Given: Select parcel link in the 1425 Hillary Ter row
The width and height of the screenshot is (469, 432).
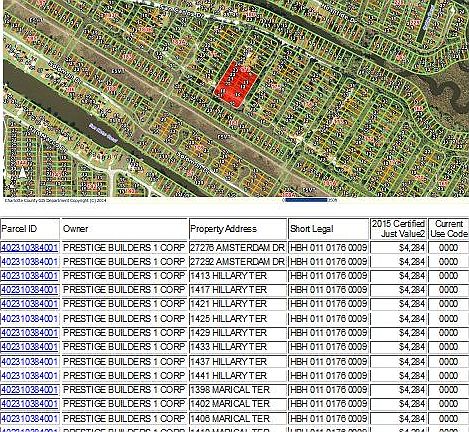Looking at the screenshot, I should tap(29, 319).
